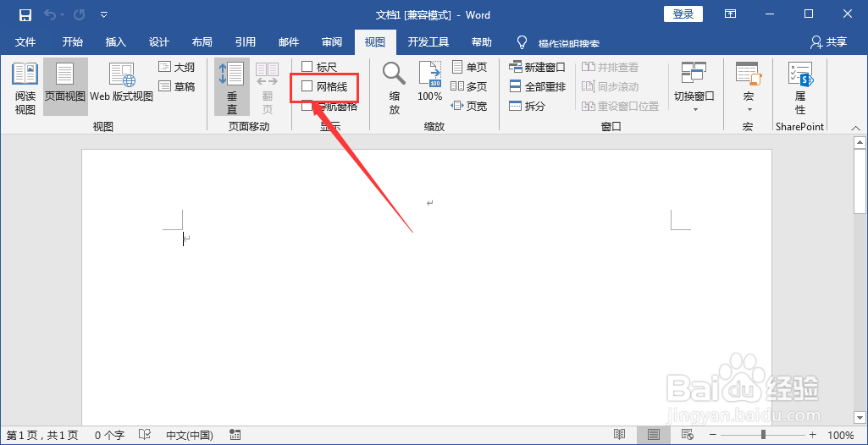Click the vertical scrollbar down arrow
The width and height of the screenshot is (868, 445).
point(860,418)
